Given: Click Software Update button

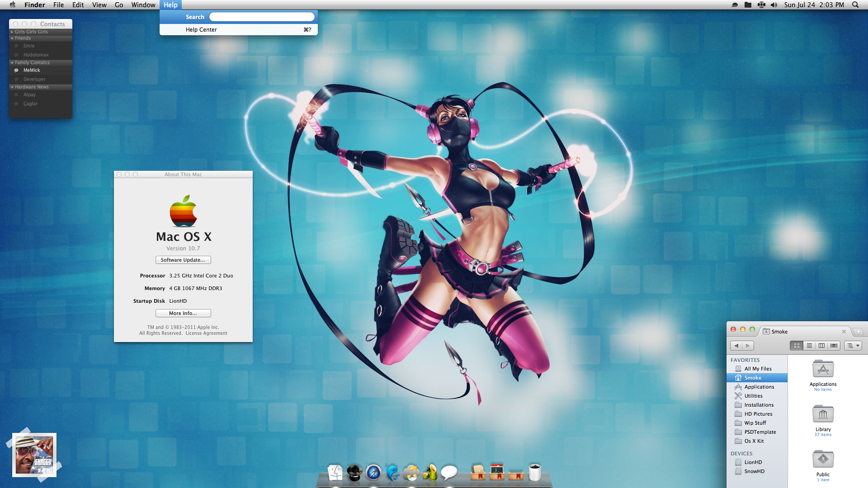Looking at the screenshot, I should coord(183,260).
